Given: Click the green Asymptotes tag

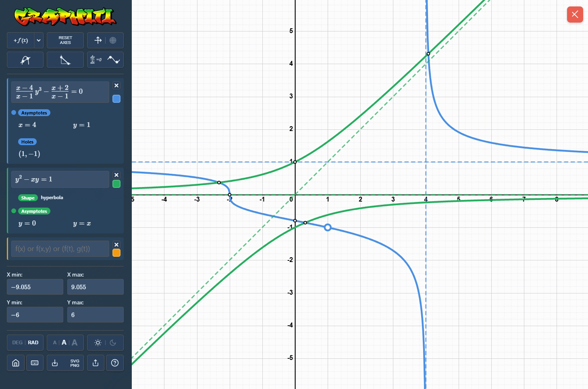Looking at the screenshot, I should click(x=34, y=211).
